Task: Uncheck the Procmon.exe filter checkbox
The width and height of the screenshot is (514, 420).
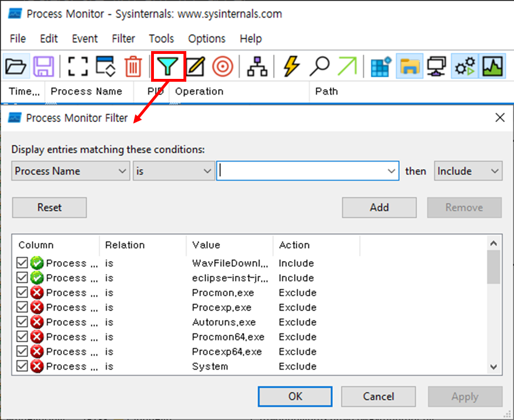Action: pos(22,292)
